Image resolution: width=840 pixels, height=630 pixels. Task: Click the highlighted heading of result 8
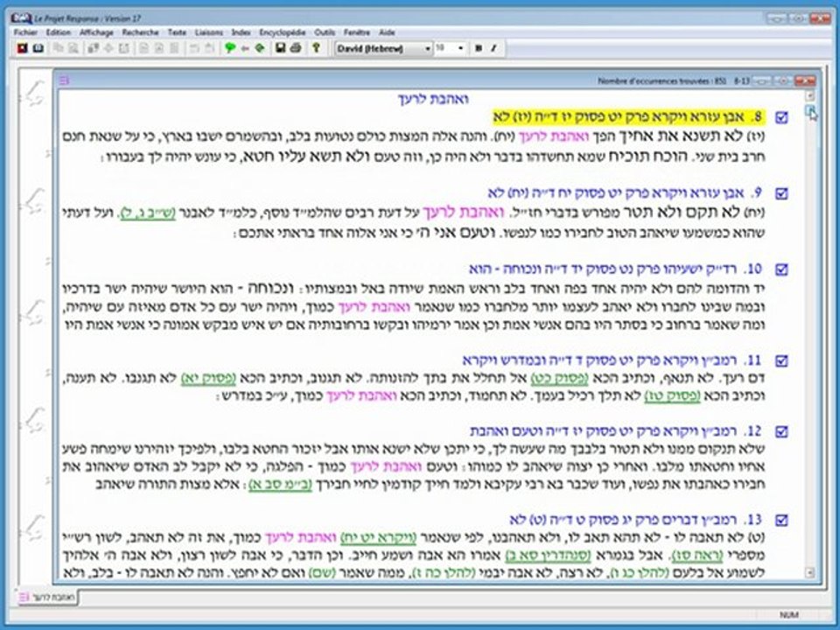coord(629,117)
